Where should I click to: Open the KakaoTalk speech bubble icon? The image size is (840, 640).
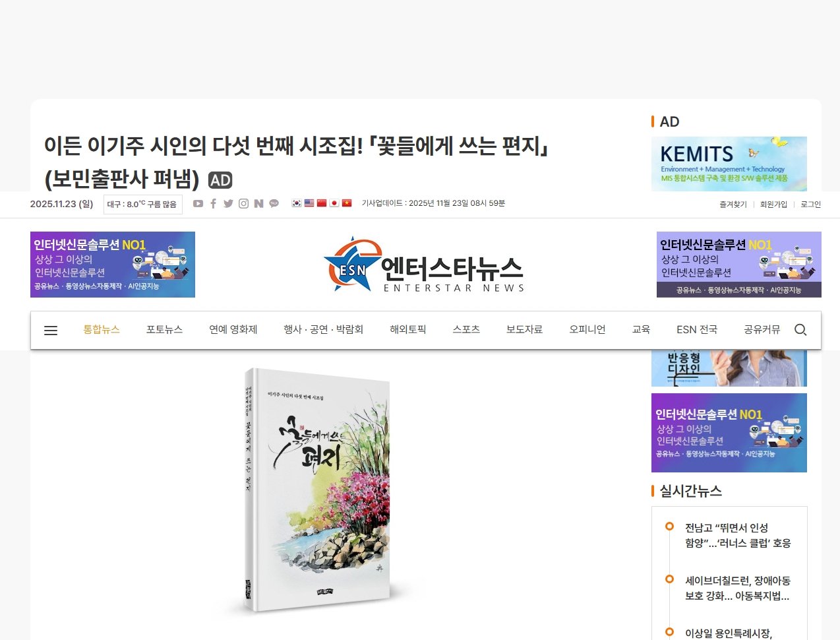click(x=274, y=204)
